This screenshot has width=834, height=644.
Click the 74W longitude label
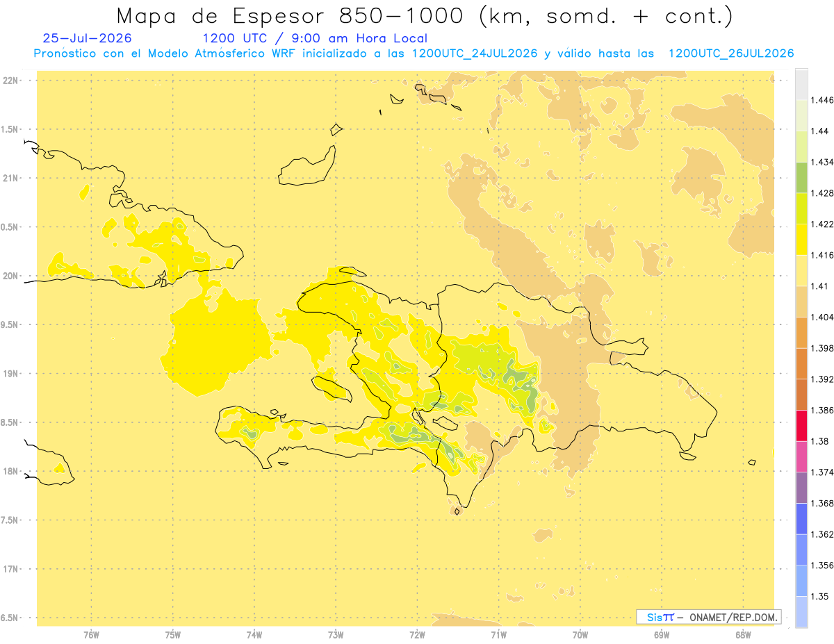point(254,635)
